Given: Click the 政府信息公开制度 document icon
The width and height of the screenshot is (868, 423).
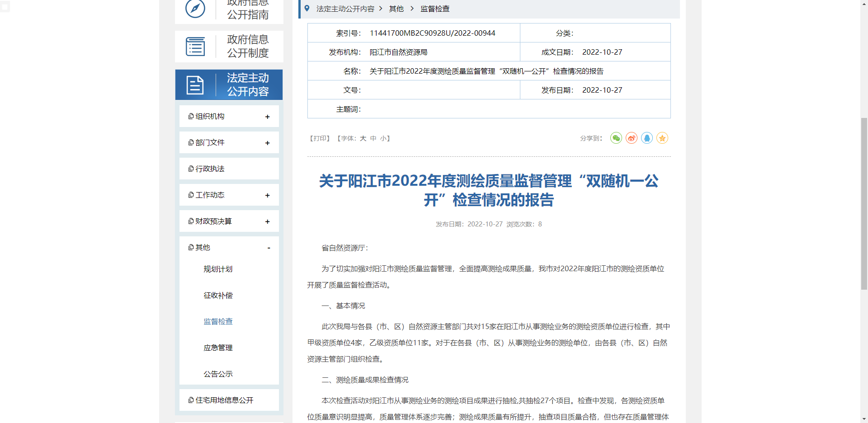Looking at the screenshot, I should point(195,46).
